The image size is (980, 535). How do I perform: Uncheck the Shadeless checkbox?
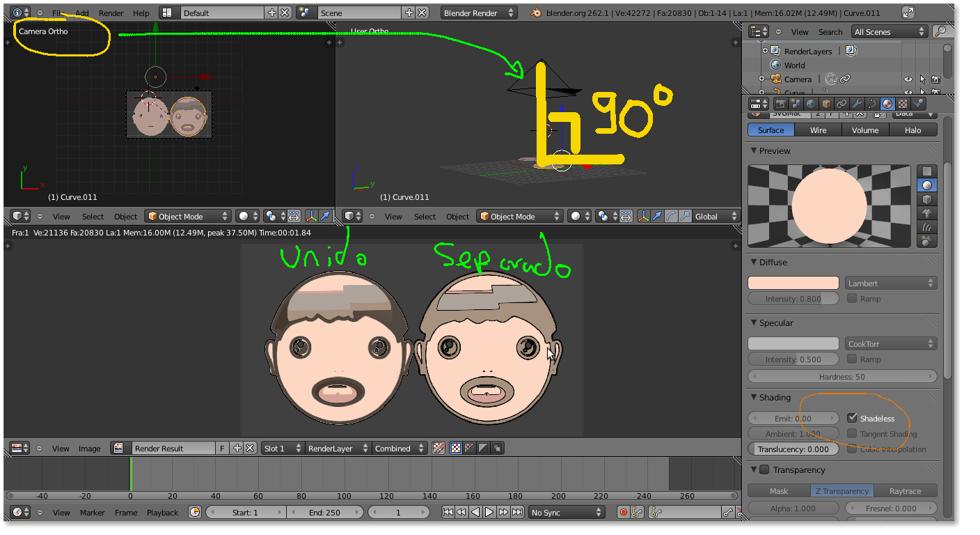coord(852,418)
